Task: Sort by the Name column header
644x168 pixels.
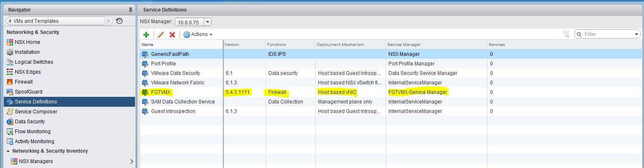Action: [181, 44]
